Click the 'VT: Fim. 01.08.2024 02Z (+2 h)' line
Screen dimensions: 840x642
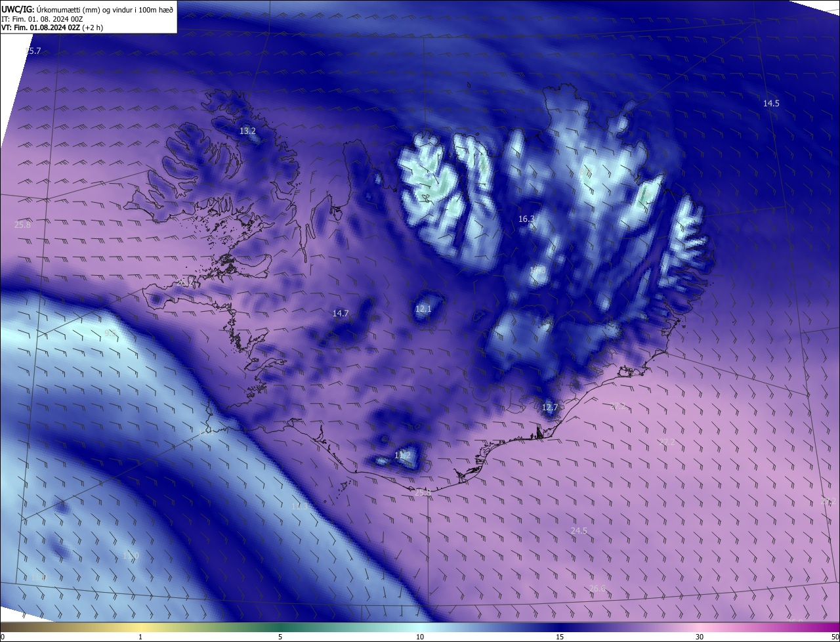pos(52,28)
